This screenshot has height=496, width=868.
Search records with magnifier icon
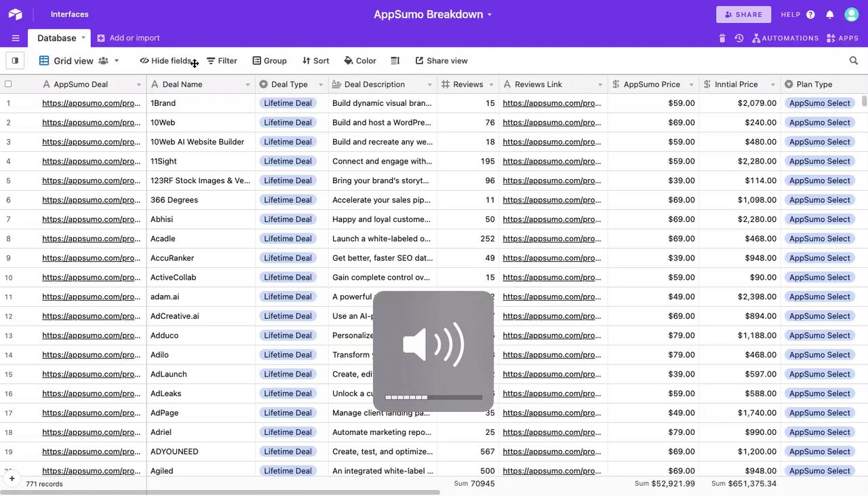(x=854, y=60)
